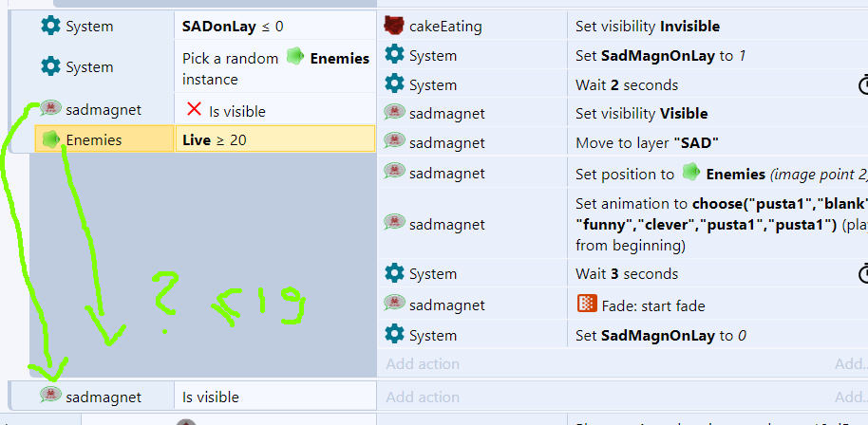Click the System gear icon beside SADonLay condition
This screenshot has width=868, height=425.
[50, 27]
